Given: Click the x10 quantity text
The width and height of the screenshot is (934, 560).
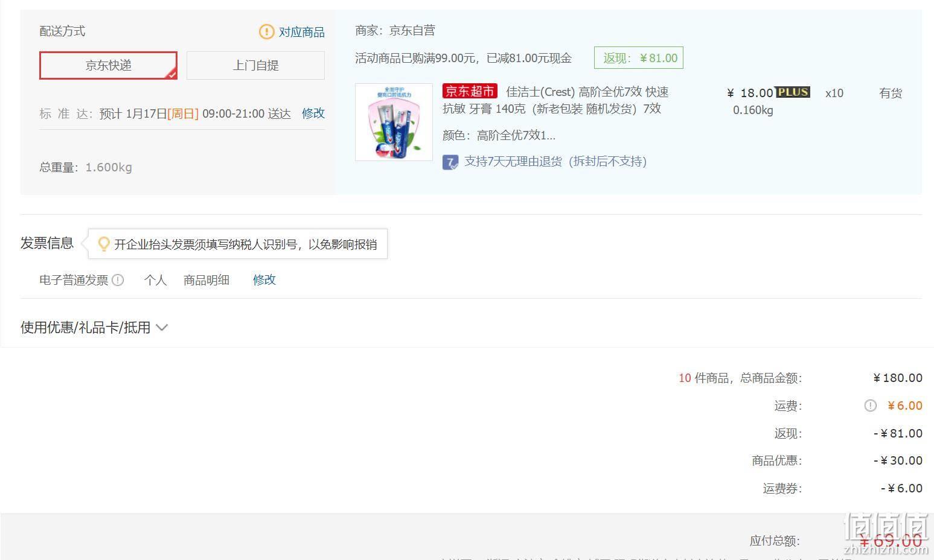Looking at the screenshot, I should coord(834,93).
